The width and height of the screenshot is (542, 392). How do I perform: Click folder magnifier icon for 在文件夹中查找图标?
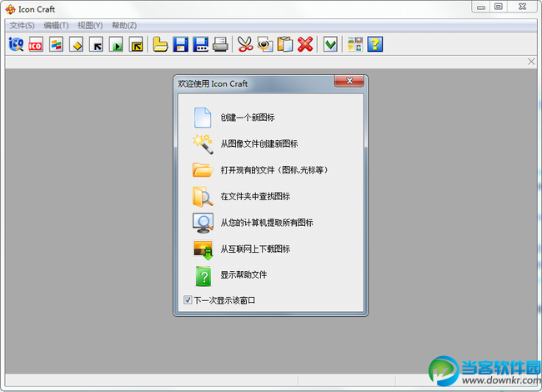[203, 196]
